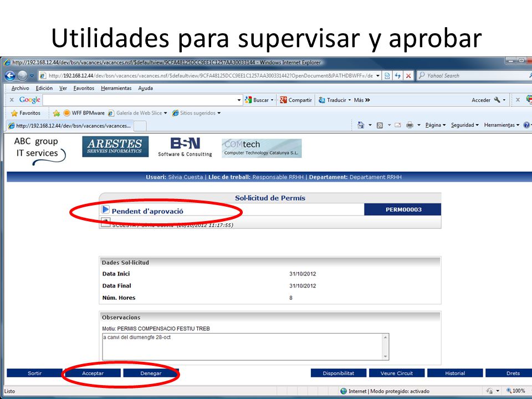Open the Google toolbar wrench settings
This screenshot has width=532, height=399.
pos(499,100)
